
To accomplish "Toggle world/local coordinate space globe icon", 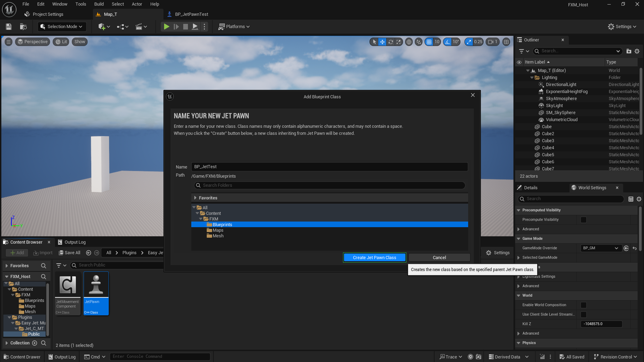I will (409, 42).
